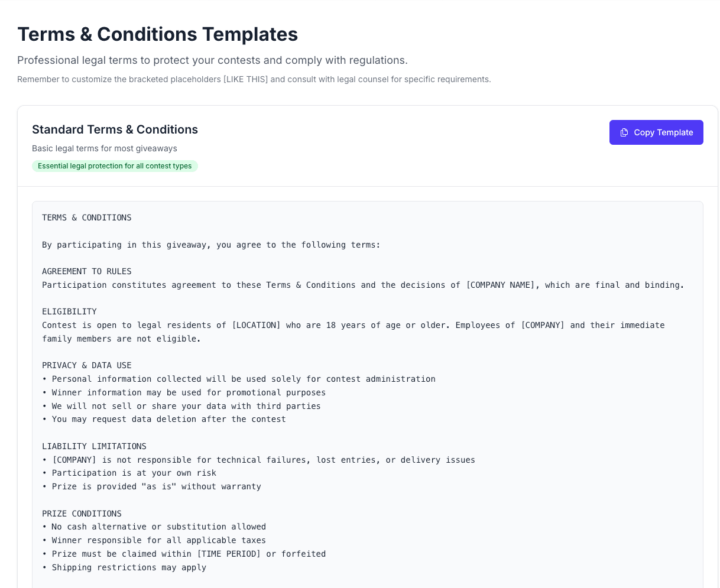Click the 'No cash alternative' bullet line
Viewport: 720px width, 588px height.
point(154,527)
